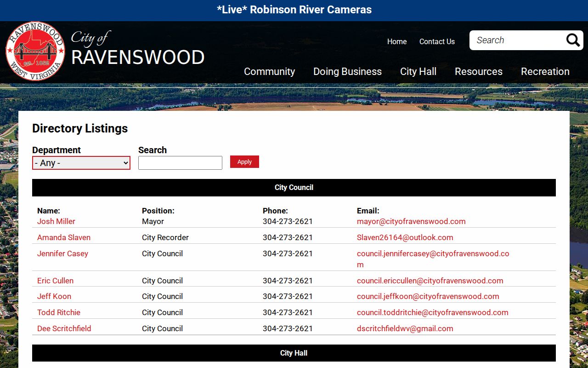
Task: Click the Apply filter button
Action: (244, 162)
